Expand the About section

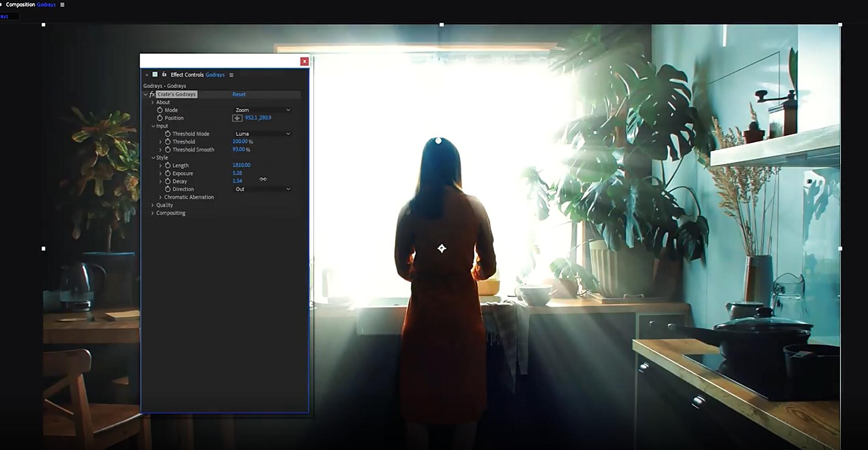153,102
